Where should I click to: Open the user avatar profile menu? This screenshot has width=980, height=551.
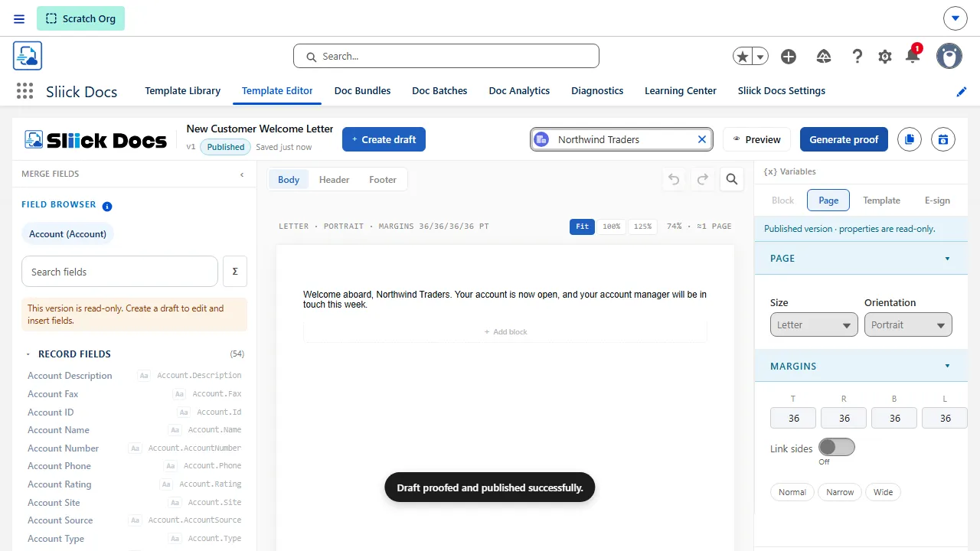tap(949, 56)
